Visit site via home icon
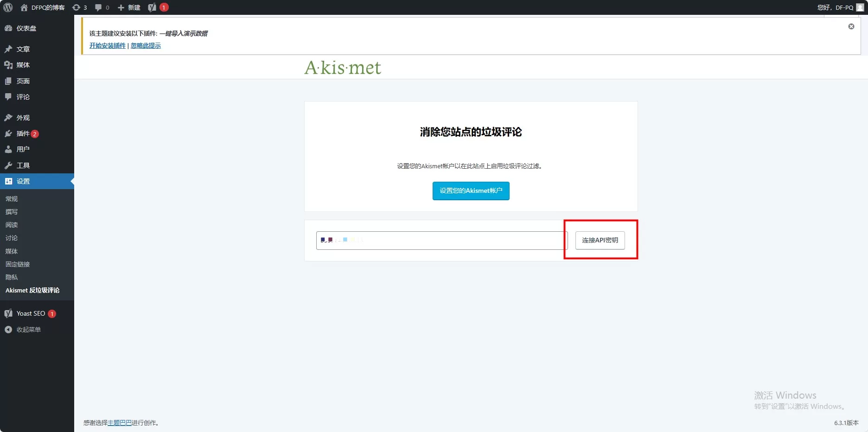 (24, 7)
